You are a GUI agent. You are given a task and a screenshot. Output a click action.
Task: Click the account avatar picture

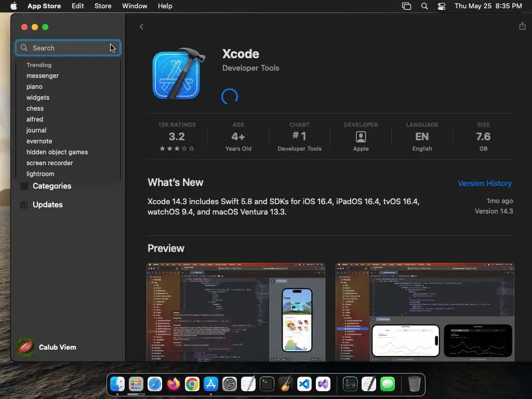coord(25,347)
